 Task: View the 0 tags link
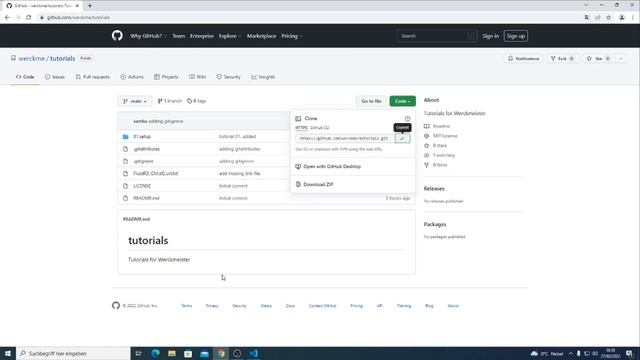point(197,101)
